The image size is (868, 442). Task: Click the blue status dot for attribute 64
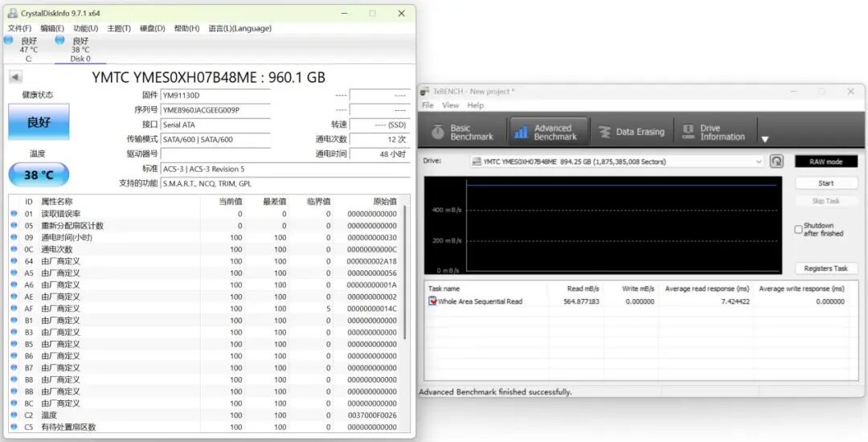click(x=14, y=261)
